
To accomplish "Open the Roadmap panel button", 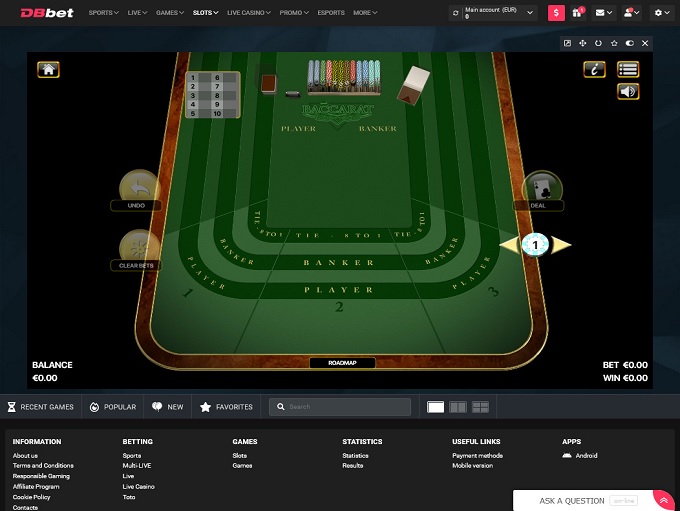I will click(x=342, y=363).
